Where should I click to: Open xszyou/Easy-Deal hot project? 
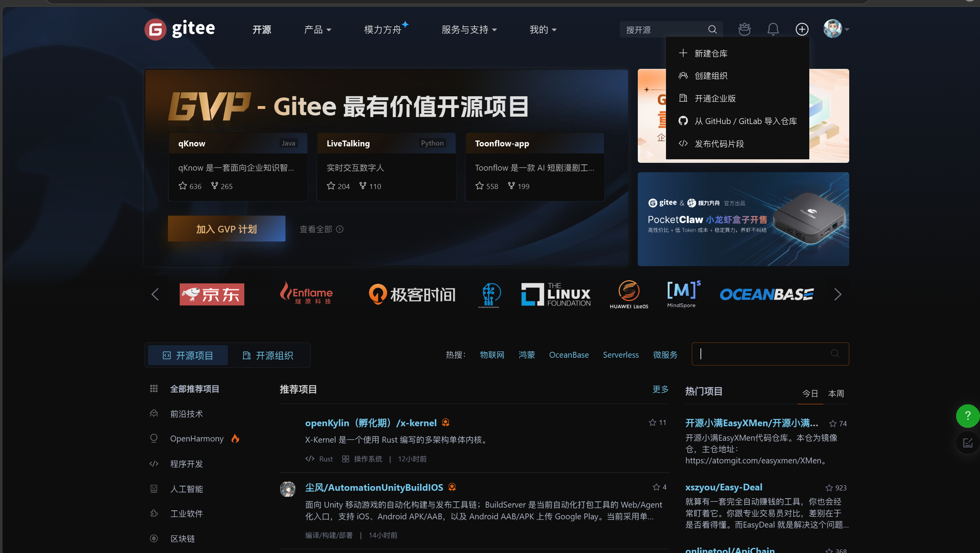click(724, 487)
